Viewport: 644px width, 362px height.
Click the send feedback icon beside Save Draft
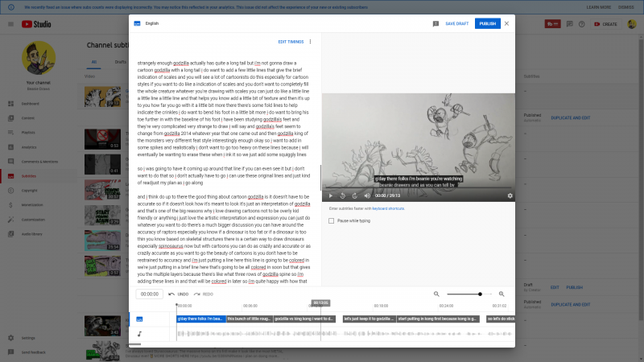(x=436, y=23)
